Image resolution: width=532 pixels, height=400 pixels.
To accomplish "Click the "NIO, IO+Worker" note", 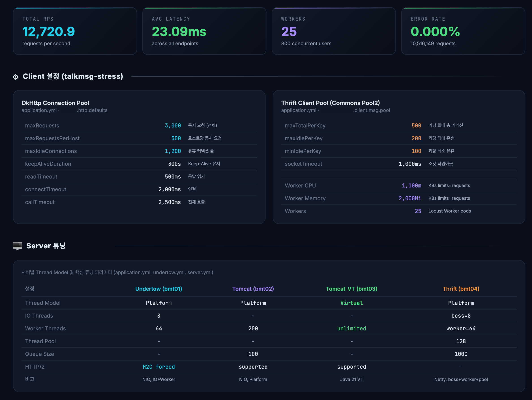I will [159, 379].
